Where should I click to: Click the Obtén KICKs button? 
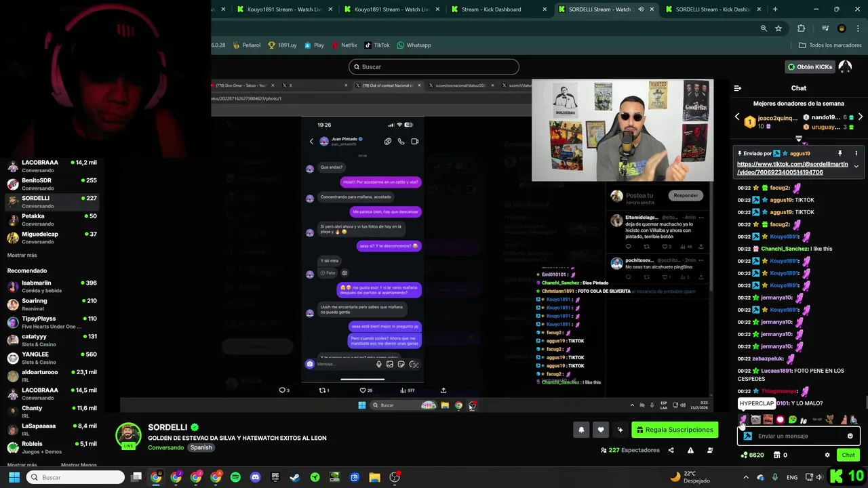[x=810, y=66]
